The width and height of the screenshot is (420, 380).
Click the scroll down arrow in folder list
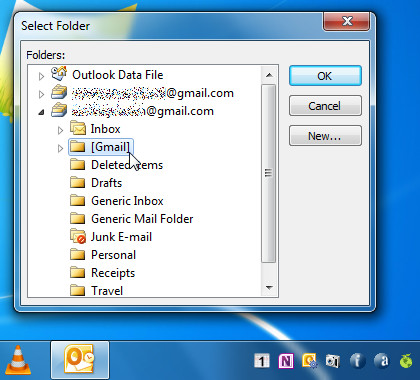coord(269,287)
